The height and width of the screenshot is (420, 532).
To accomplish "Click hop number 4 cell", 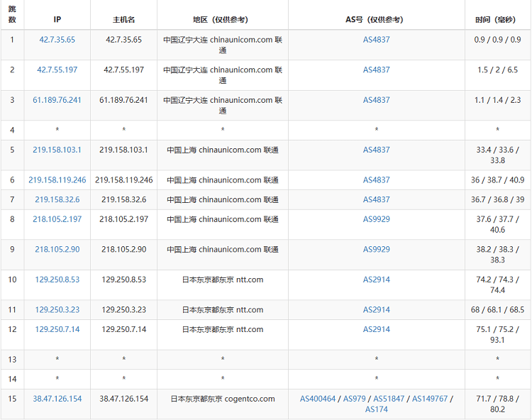I will tap(12, 131).
